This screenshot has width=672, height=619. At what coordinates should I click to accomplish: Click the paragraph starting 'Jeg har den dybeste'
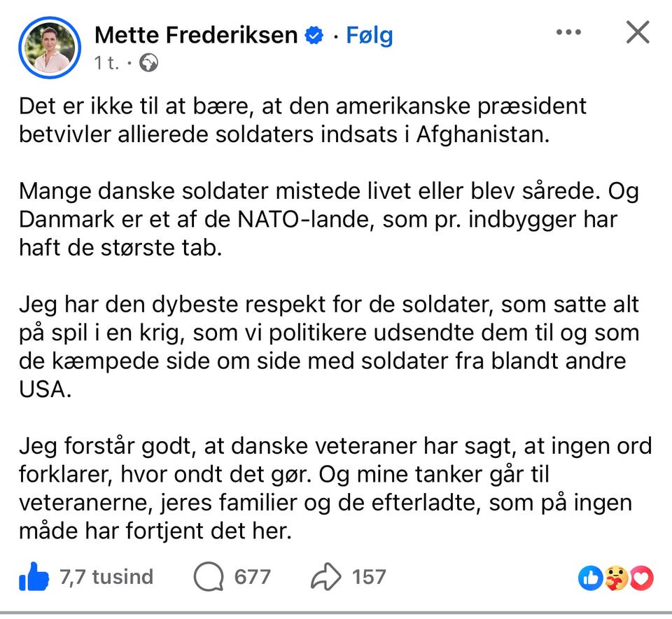(329, 347)
